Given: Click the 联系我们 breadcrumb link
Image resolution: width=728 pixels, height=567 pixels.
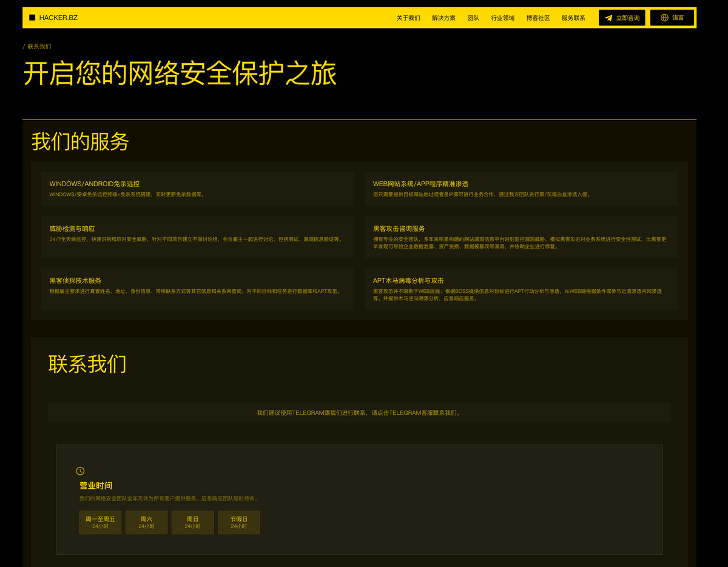Looking at the screenshot, I should pyautogui.click(x=39, y=46).
